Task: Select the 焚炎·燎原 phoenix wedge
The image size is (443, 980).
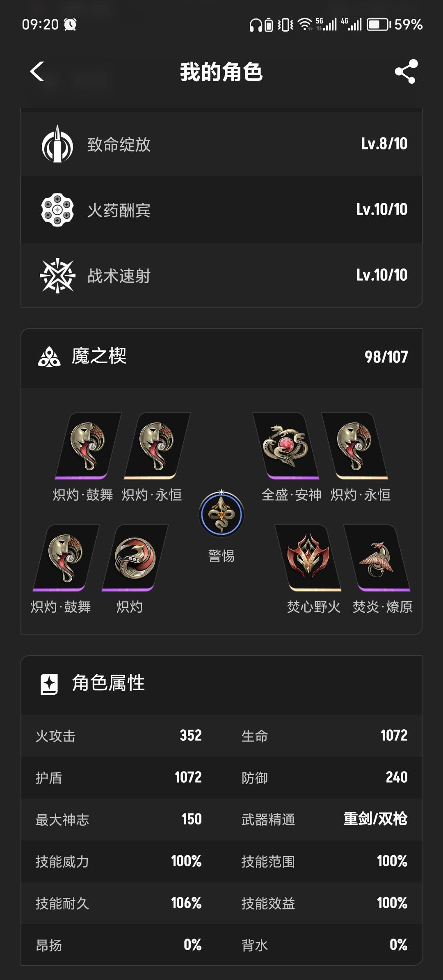Action: point(377,558)
